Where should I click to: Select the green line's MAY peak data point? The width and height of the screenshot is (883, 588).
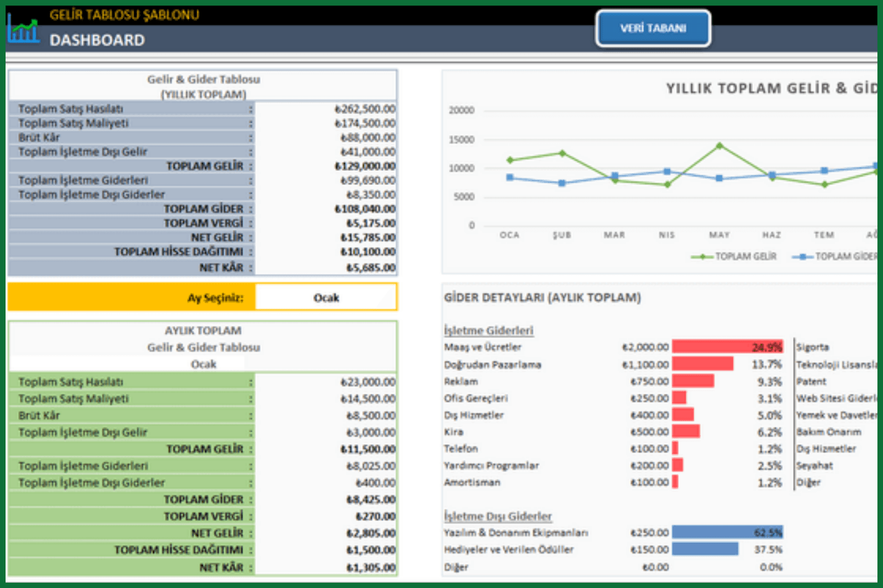coord(719,146)
